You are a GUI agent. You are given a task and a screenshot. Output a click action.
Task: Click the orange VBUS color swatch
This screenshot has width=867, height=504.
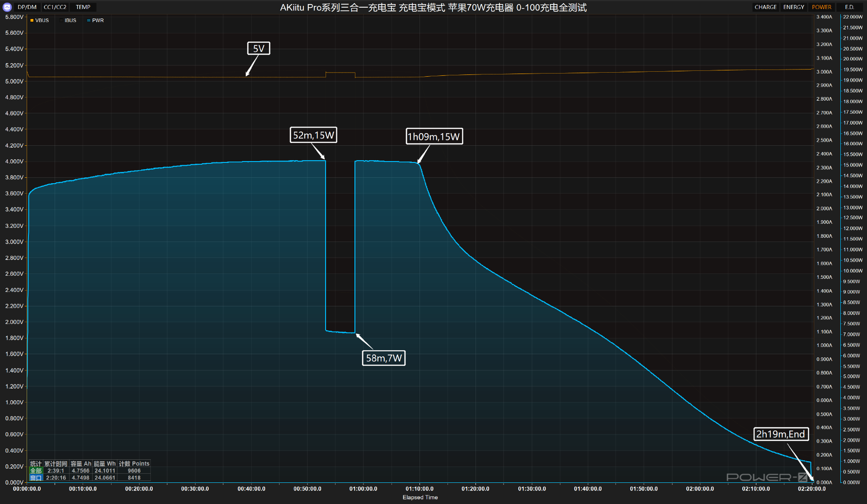32,20
